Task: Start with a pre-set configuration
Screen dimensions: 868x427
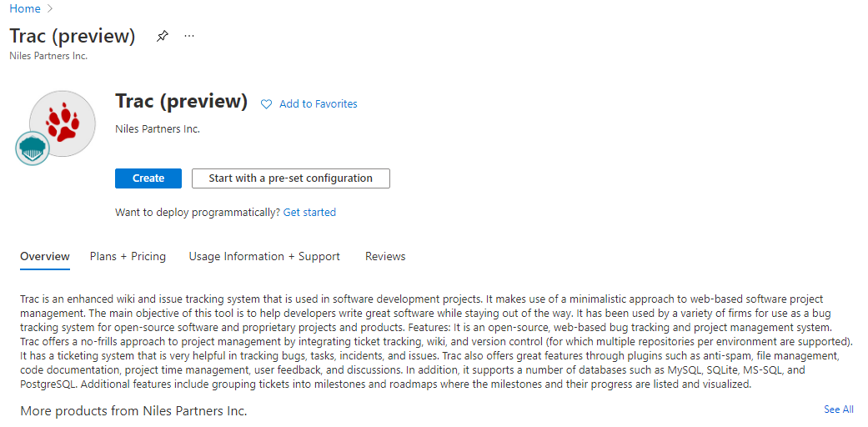Action: pos(290,178)
